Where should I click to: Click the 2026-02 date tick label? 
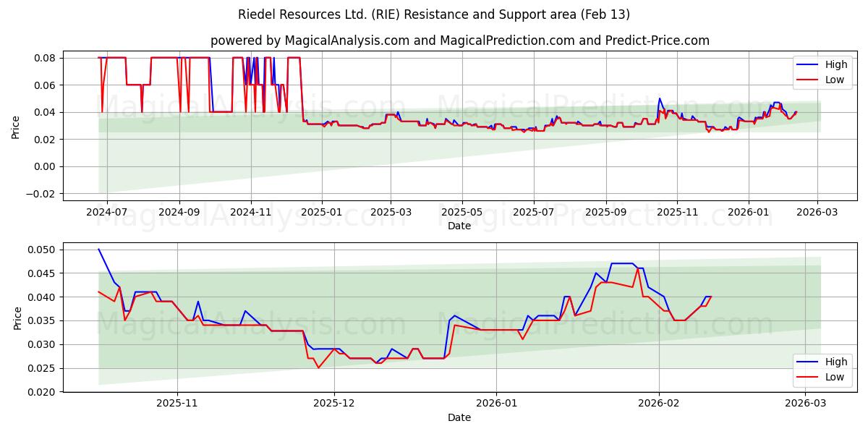tap(660, 405)
